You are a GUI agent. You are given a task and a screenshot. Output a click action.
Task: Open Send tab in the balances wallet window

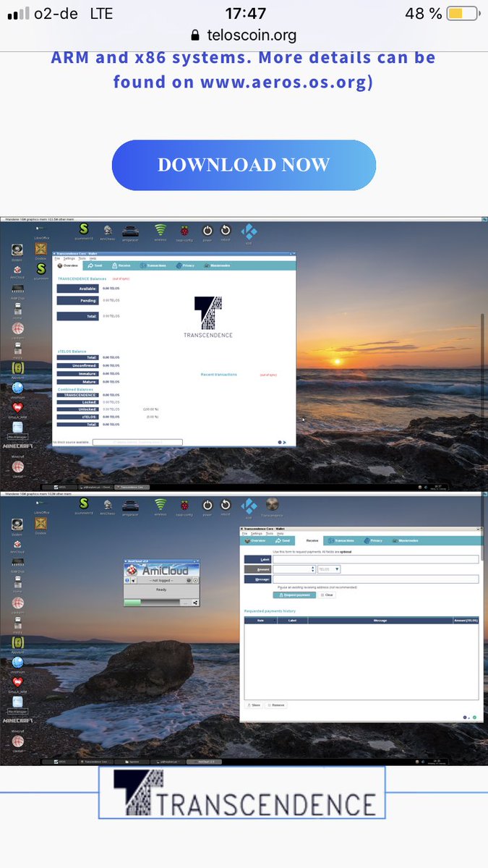pos(95,265)
